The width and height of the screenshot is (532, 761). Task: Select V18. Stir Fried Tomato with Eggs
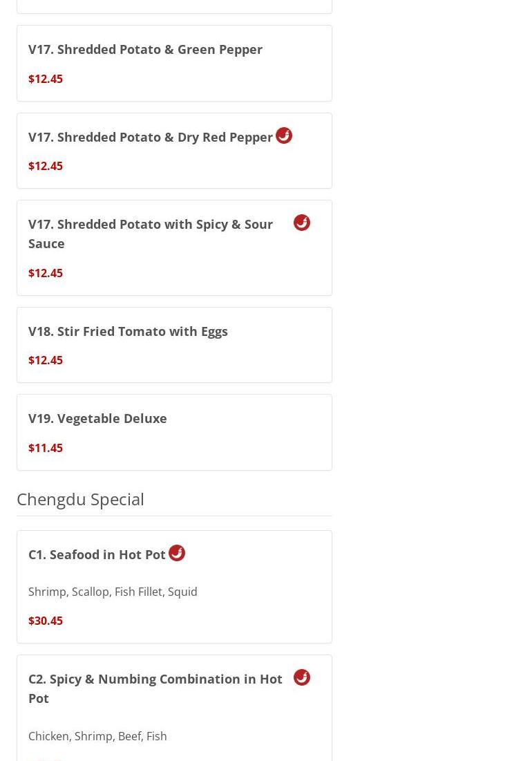coord(128,331)
